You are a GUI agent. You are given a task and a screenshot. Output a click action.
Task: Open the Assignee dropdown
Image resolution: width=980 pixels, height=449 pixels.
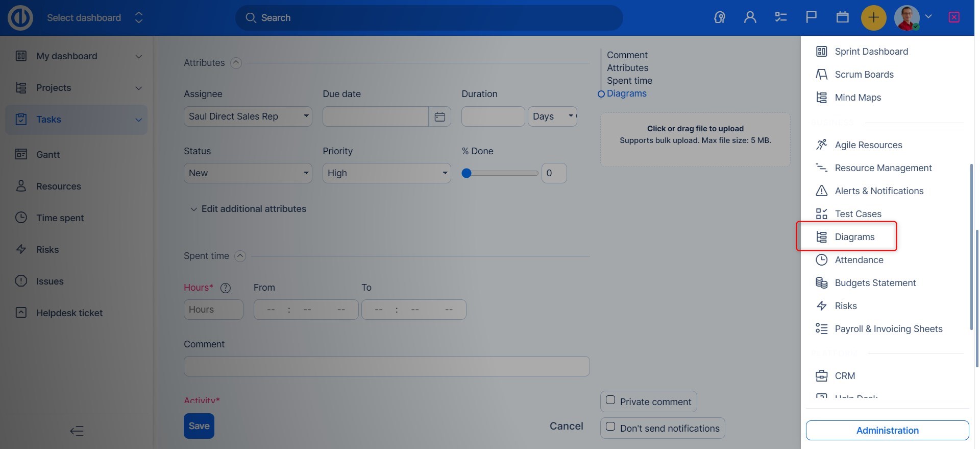248,116
